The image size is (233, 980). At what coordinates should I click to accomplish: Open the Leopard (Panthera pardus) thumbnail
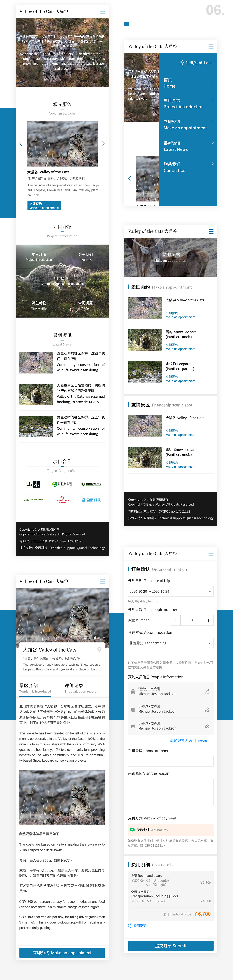(x=145, y=372)
